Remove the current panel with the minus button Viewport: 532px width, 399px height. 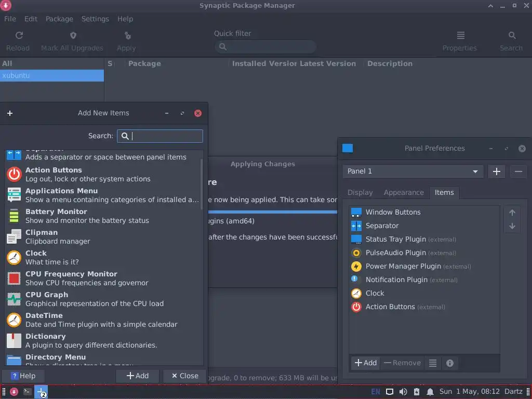point(518,171)
